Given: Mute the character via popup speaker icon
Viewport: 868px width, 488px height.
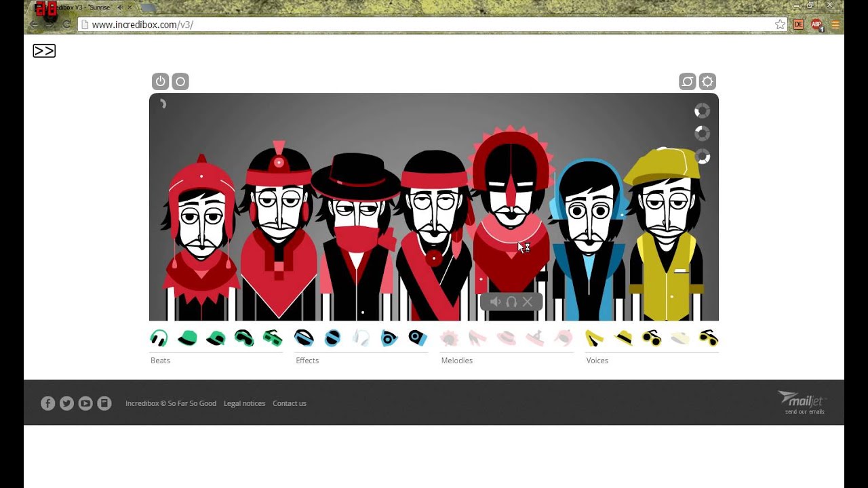Looking at the screenshot, I should pos(496,302).
